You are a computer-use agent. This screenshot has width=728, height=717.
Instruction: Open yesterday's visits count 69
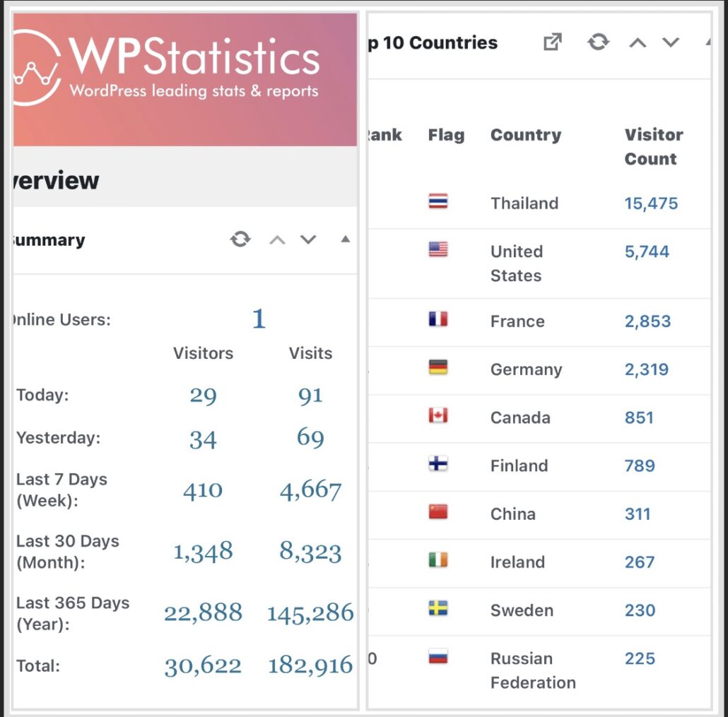point(310,438)
